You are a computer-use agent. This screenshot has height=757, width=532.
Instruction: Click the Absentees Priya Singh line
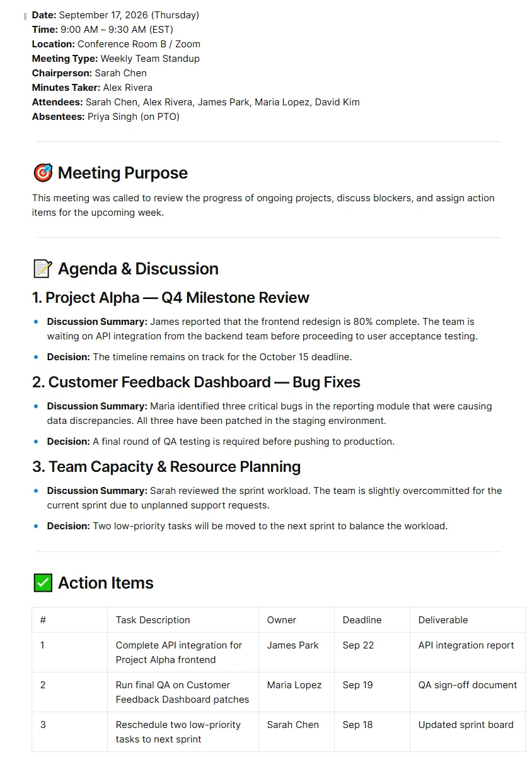(106, 117)
